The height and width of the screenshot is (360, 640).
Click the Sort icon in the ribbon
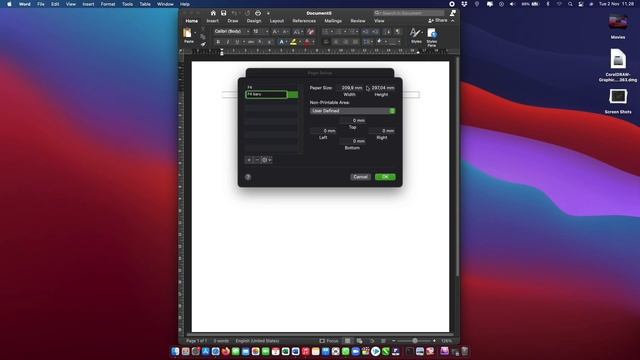pyautogui.click(x=387, y=31)
